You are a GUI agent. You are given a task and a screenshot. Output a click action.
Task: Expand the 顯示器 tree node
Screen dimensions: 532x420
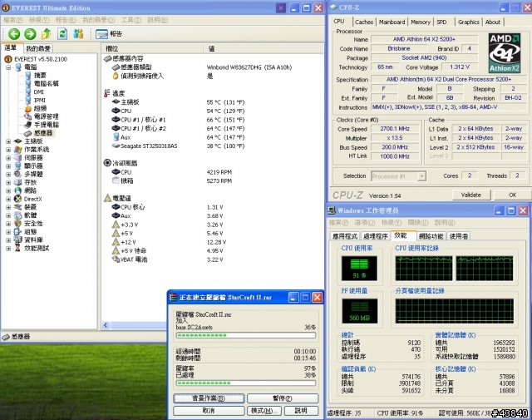click(x=8, y=166)
